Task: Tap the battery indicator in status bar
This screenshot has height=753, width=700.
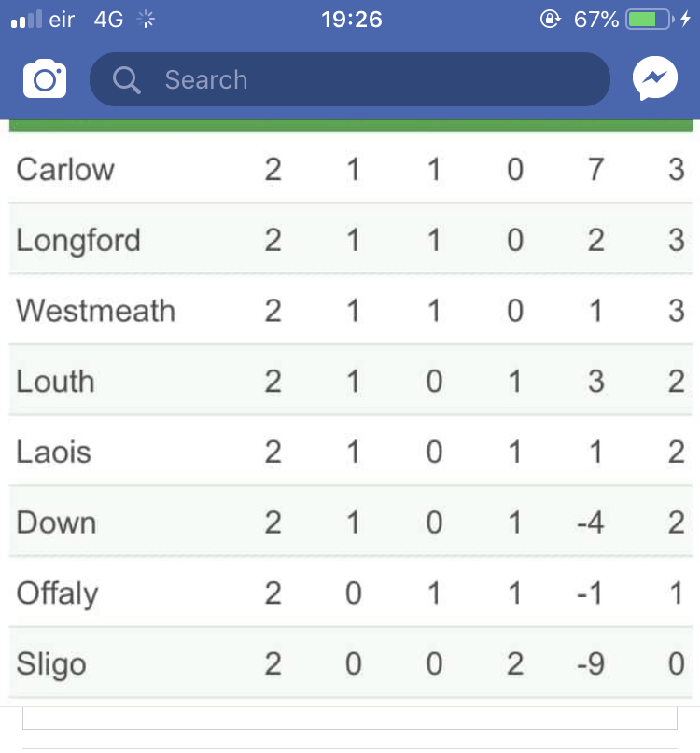Action: [647, 20]
